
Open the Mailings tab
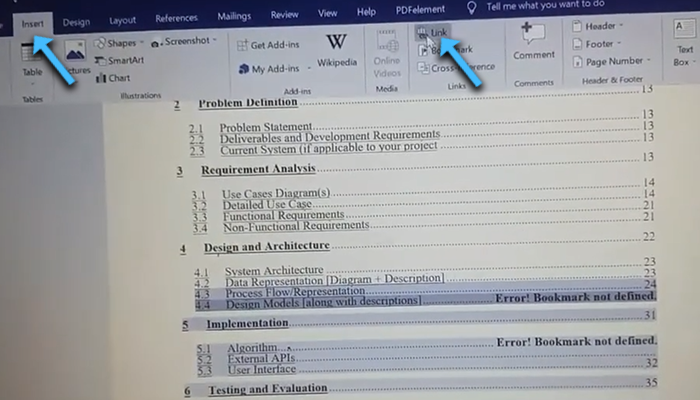[x=234, y=16]
